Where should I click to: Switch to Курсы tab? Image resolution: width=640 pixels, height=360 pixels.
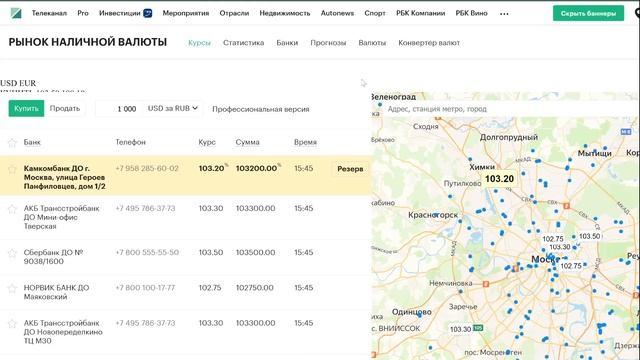coord(199,42)
